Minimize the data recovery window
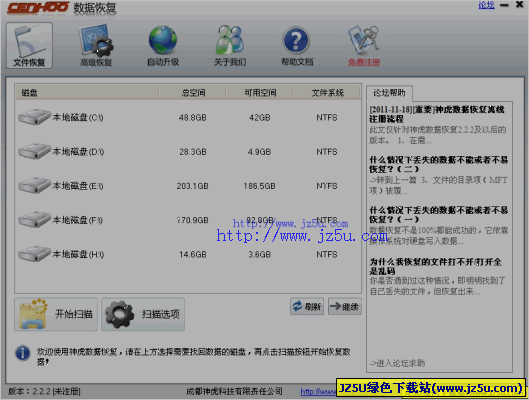529x400 pixels. [x=504, y=5]
